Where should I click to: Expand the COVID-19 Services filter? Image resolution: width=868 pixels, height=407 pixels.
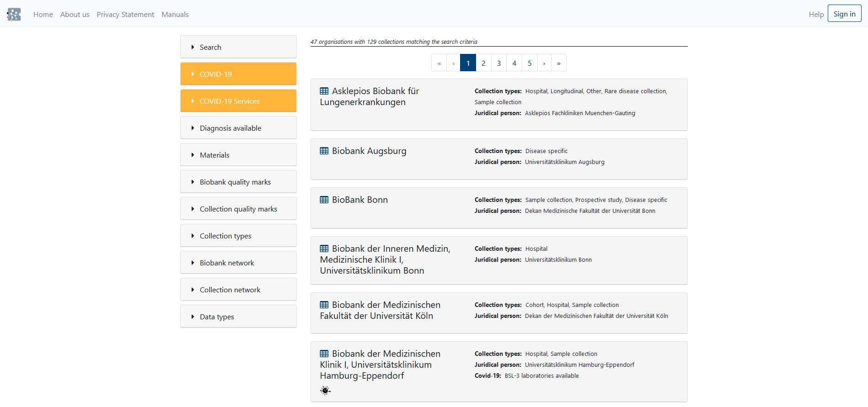pos(238,100)
